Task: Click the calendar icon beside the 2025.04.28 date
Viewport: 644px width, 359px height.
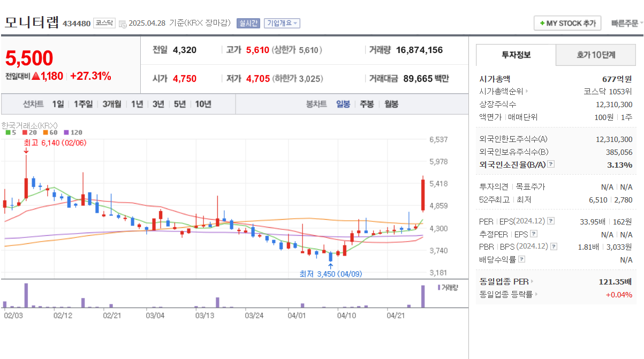Action: click(122, 23)
